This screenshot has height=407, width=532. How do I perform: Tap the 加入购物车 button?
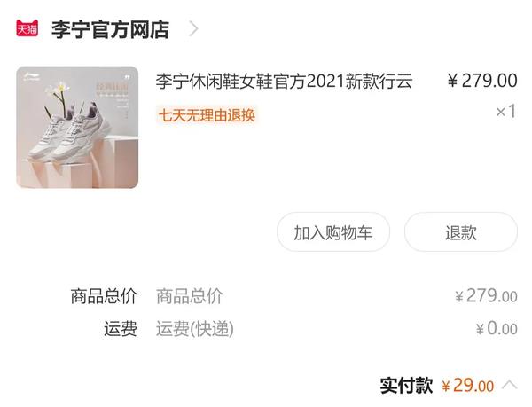[x=333, y=232]
